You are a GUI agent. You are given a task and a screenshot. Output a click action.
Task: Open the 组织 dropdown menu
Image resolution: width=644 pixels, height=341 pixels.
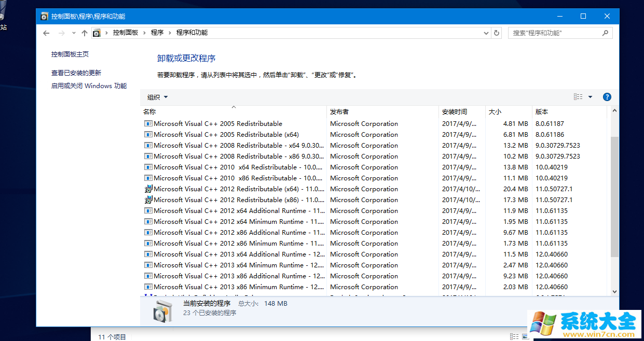pos(157,97)
